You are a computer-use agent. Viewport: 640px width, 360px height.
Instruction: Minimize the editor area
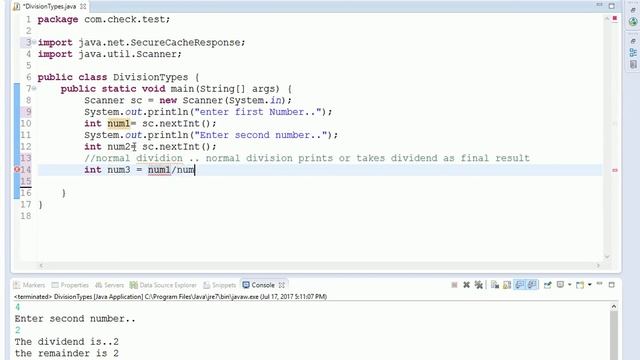pos(599,5)
